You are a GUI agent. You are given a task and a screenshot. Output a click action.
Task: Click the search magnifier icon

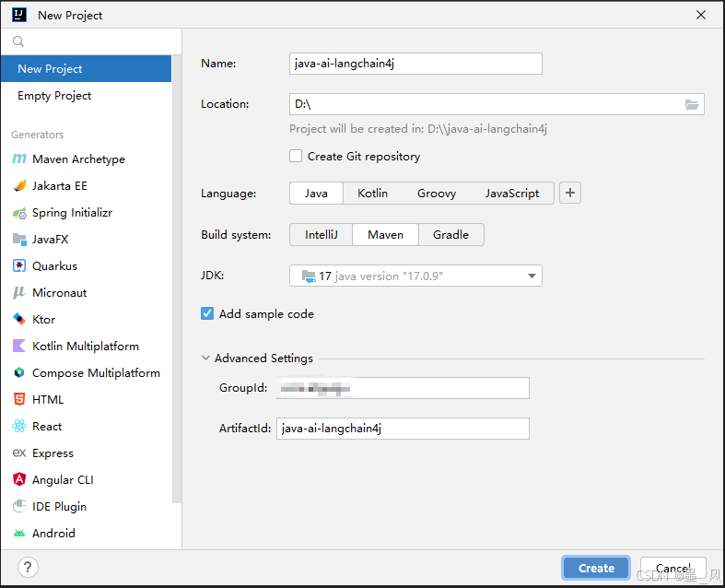(18, 41)
